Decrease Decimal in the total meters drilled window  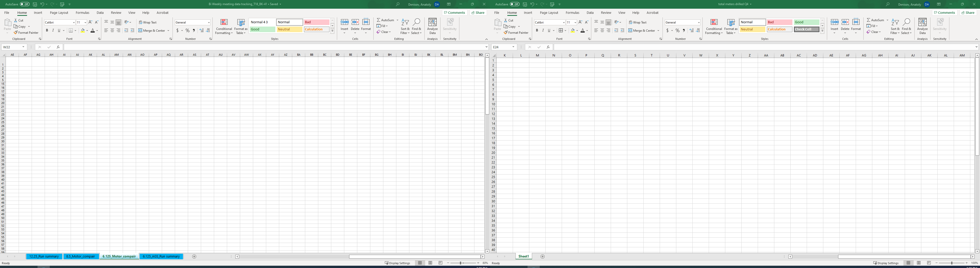(x=698, y=30)
